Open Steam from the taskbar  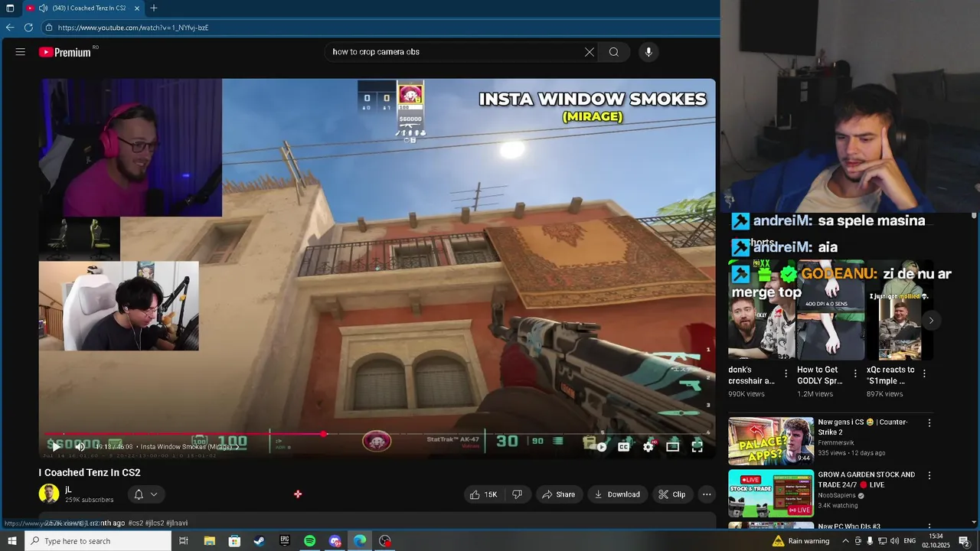click(x=260, y=541)
